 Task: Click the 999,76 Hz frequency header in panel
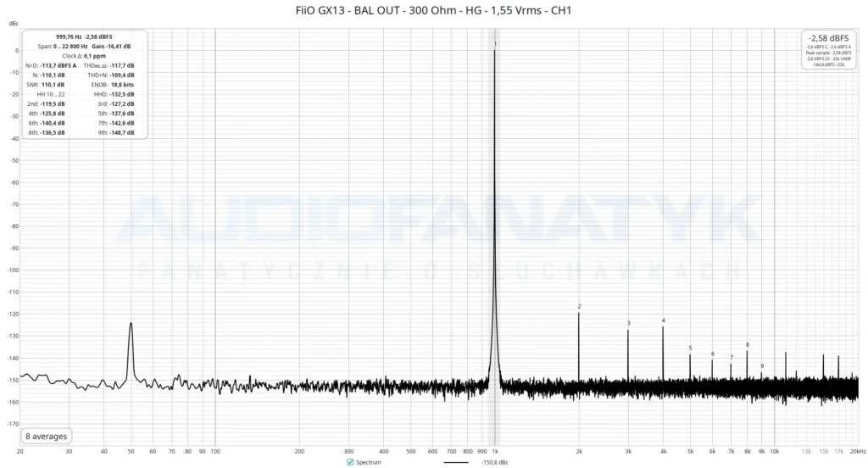69,36
